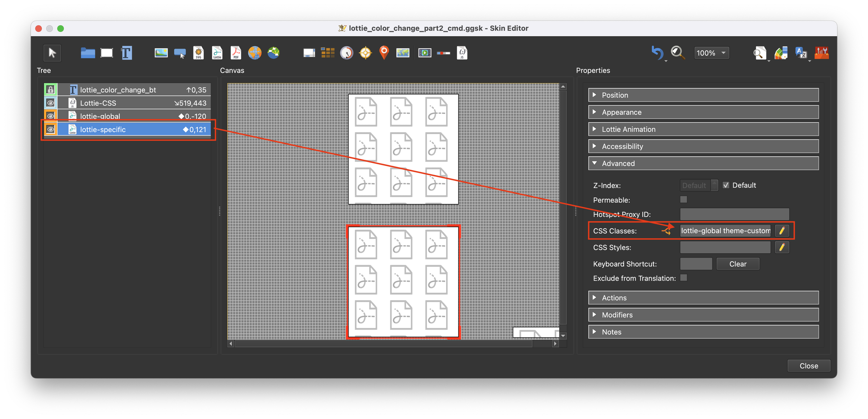868x419 pixels.
Task: Collapse the Advanced properties section
Action: [703, 163]
